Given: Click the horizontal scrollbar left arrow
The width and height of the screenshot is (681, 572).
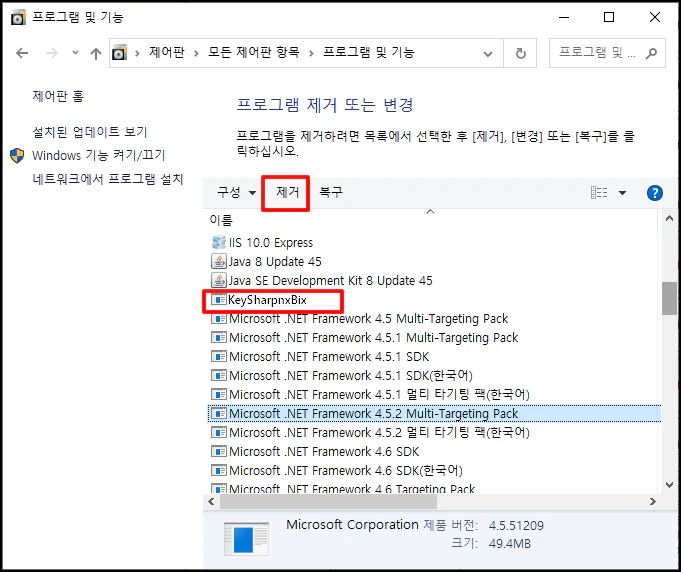Looking at the screenshot, I should [212, 502].
